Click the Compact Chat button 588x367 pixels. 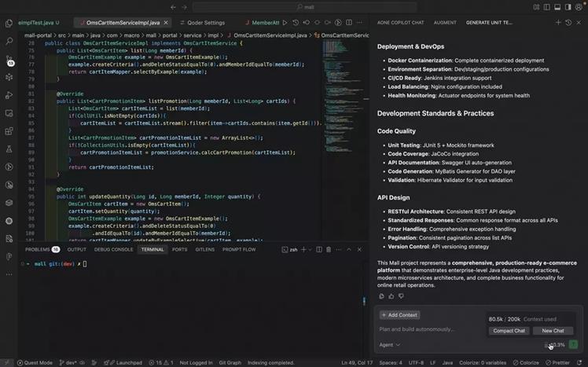pyautogui.click(x=509, y=331)
